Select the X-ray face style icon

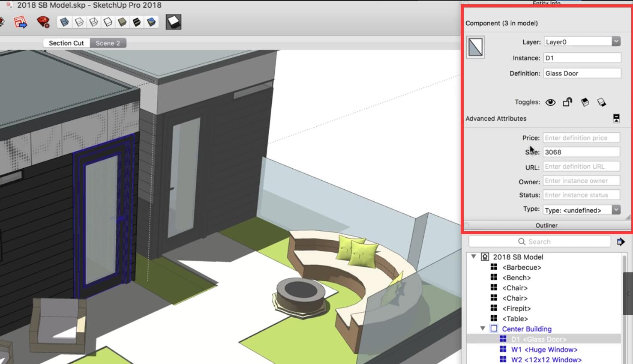click(64, 22)
